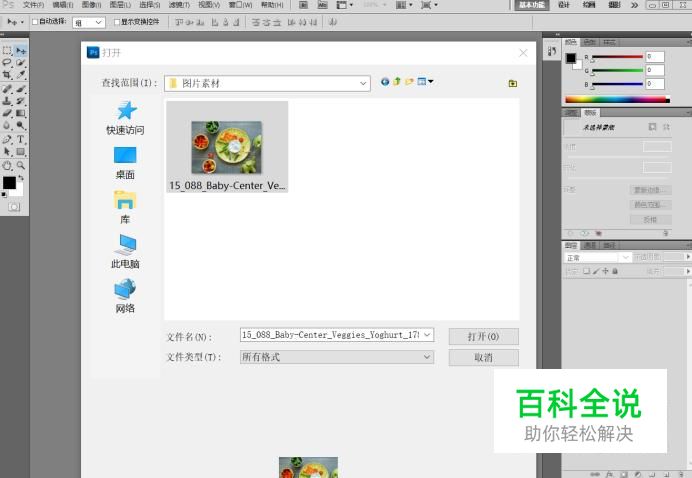692x478 pixels.
Task: Go to 桌面 in dialog sidebar
Action: (125, 163)
